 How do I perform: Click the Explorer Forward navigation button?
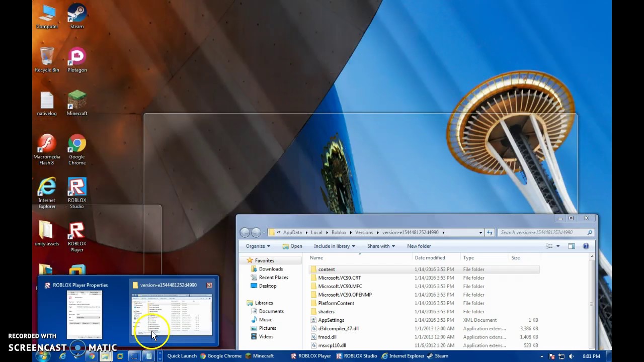[256, 232]
